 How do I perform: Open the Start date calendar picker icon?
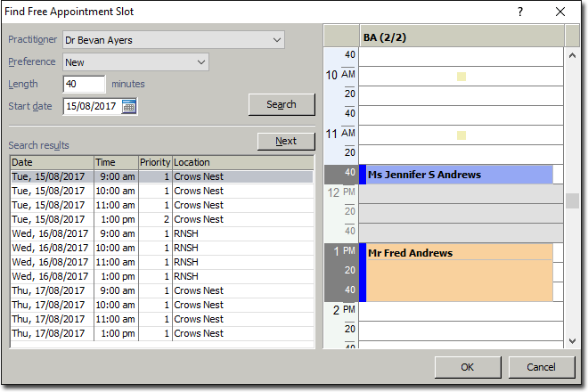coord(128,107)
